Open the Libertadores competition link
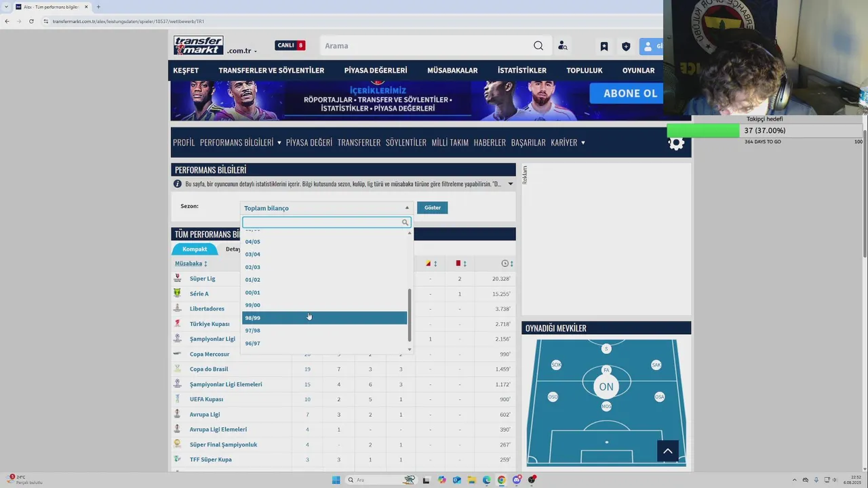Screen dimensions: 868x488 [207, 309]
